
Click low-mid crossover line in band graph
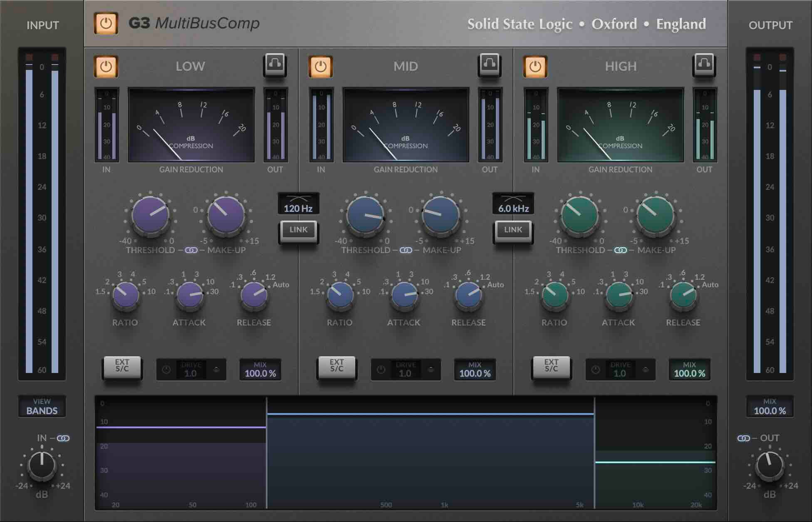[x=267, y=453]
